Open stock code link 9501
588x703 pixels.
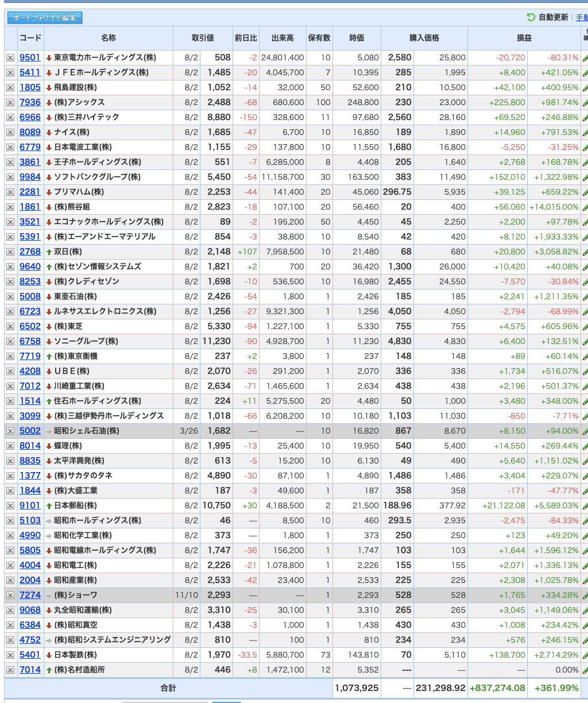(30, 57)
